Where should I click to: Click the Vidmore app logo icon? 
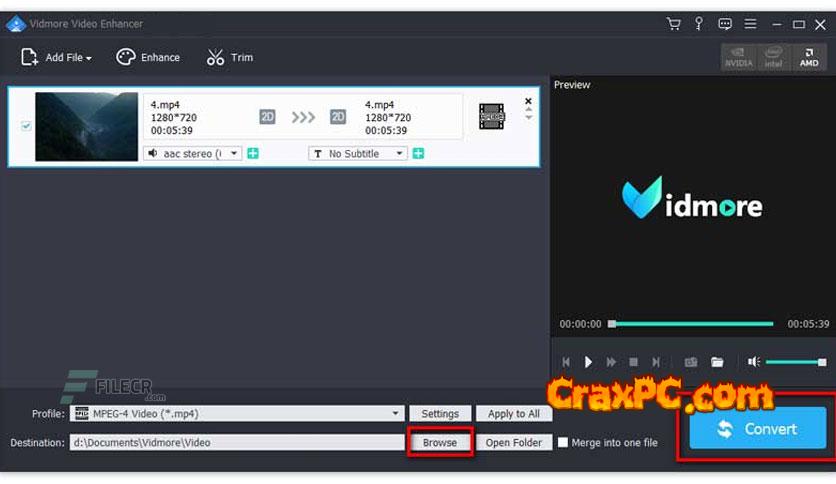[x=15, y=24]
